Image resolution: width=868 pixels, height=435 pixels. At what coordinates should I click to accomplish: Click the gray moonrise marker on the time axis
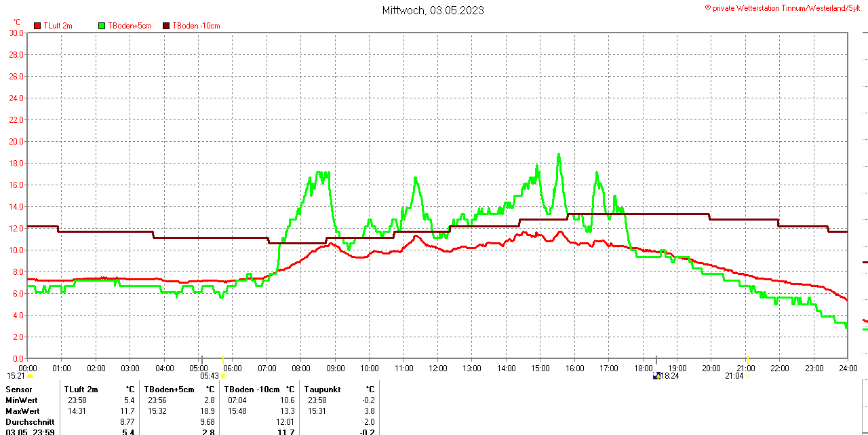(656, 359)
